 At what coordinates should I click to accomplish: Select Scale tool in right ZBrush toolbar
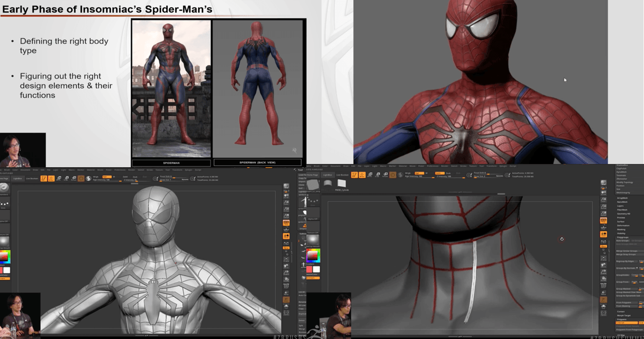pos(378,175)
